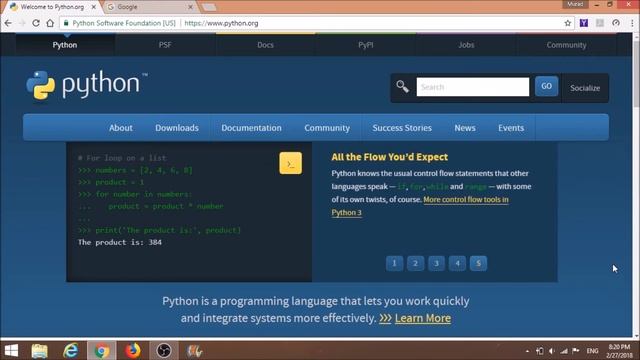Click the GO search button
Viewport: 640px width, 360px height.
547,86
